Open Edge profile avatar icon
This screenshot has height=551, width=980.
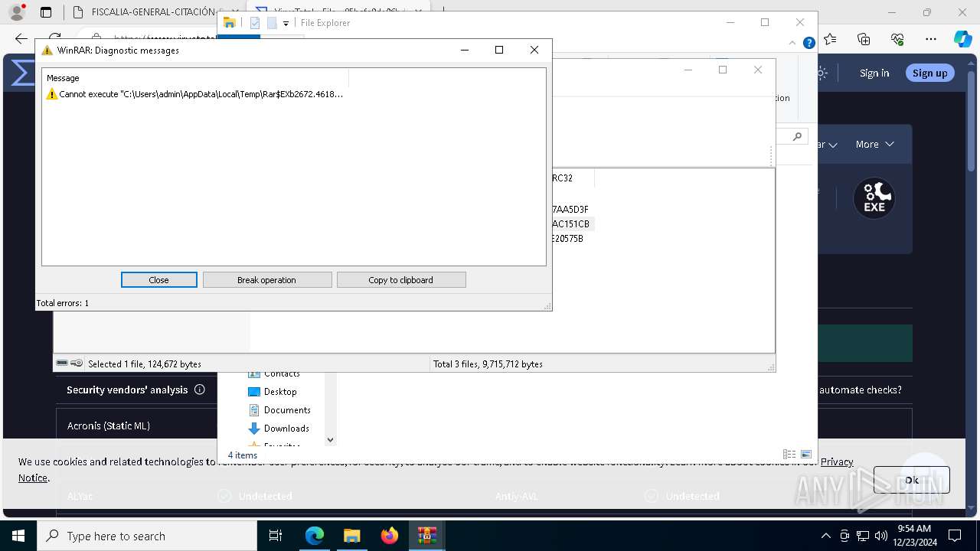click(17, 12)
